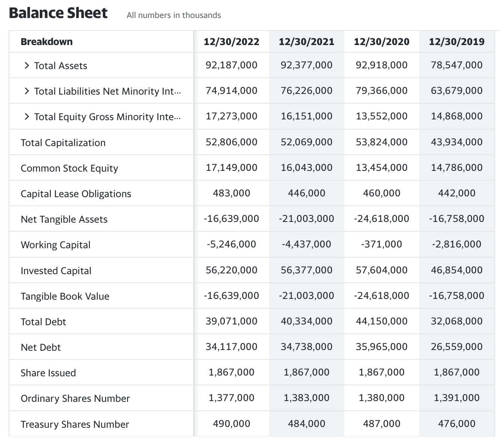The image size is (500, 448).
Task: Click Working Capital 2019 value -2,816,000
Action: pos(457,244)
